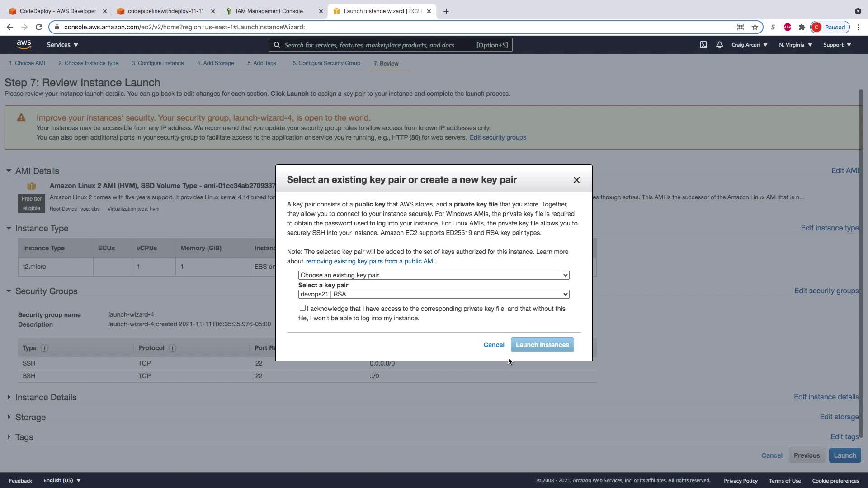The width and height of the screenshot is (868, 488).
Task: Open the Services menu dropdown
Action: pos(62,45)
